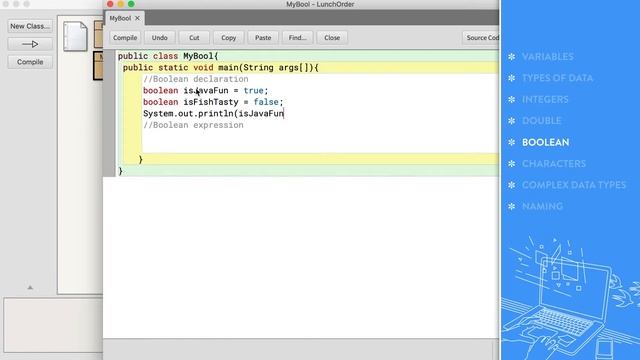Image resolution: width=640 pixels, height=360 pixels.
Task: Click the '//Boolean expression' comment
Action: click(193, 125)
